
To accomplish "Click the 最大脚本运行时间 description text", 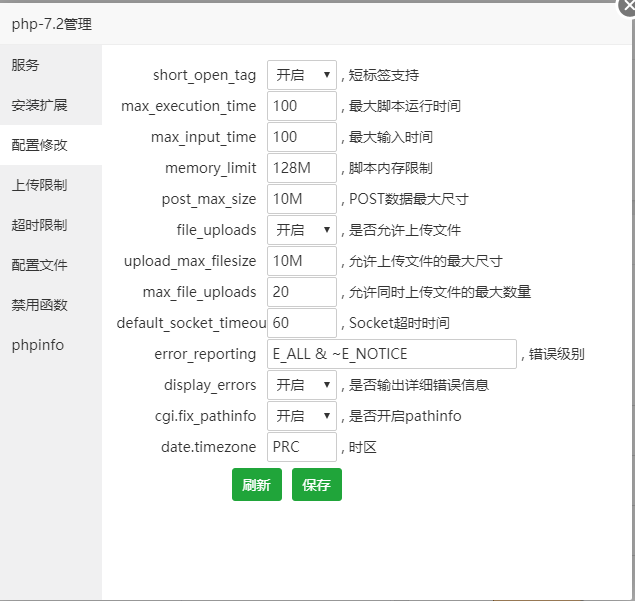I will 405,106.
